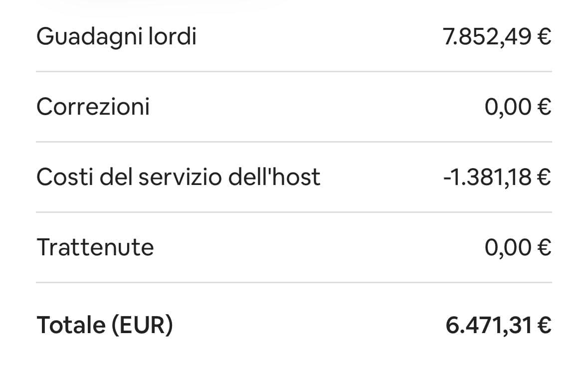Open the Correzioni row
588x373 pixels.
[294, 107]
